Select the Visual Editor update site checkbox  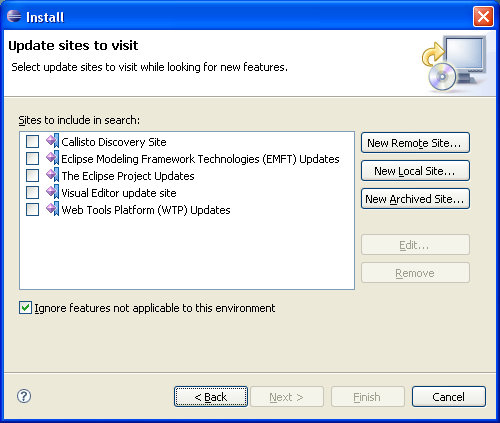pyautogui.click(x=32, y=193)
